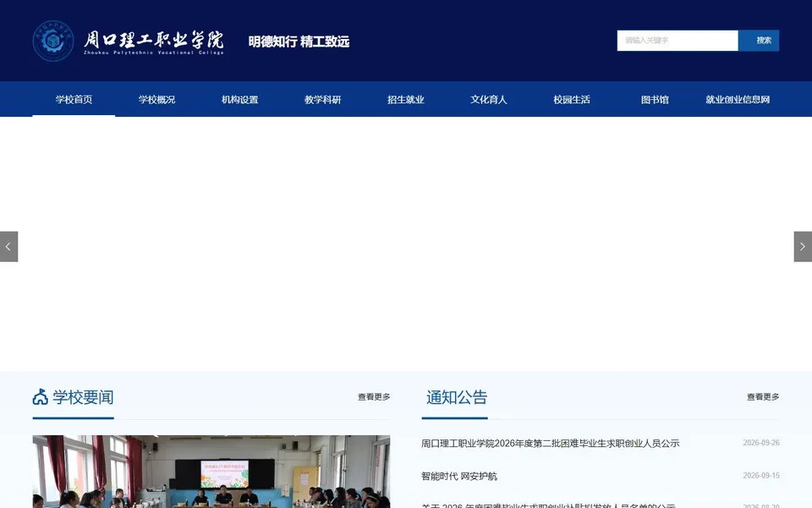
Task: Click the 通知公告 heading
Action: pos(457,398)
